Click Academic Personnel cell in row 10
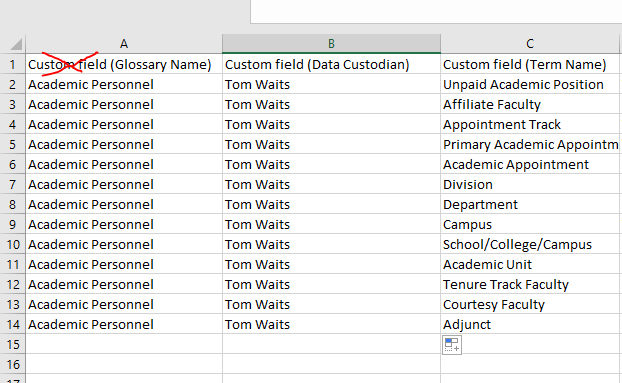Screen dimensions: 622x383 124,244
